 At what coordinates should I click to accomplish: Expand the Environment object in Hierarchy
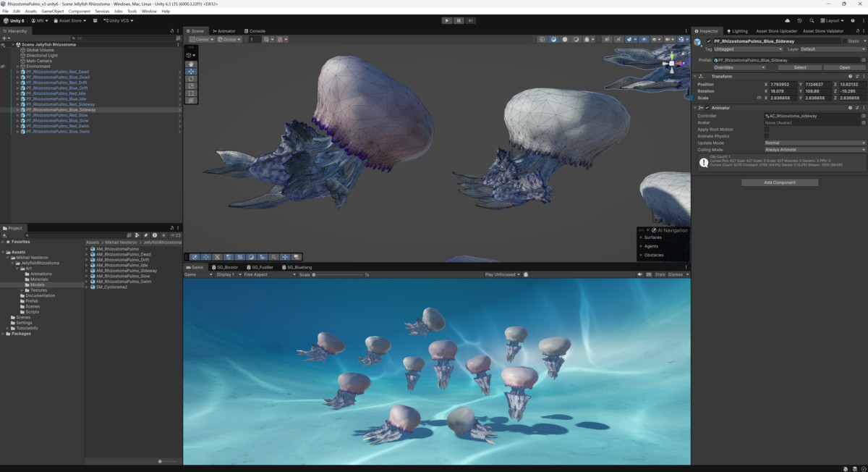(x=18, y=66)
